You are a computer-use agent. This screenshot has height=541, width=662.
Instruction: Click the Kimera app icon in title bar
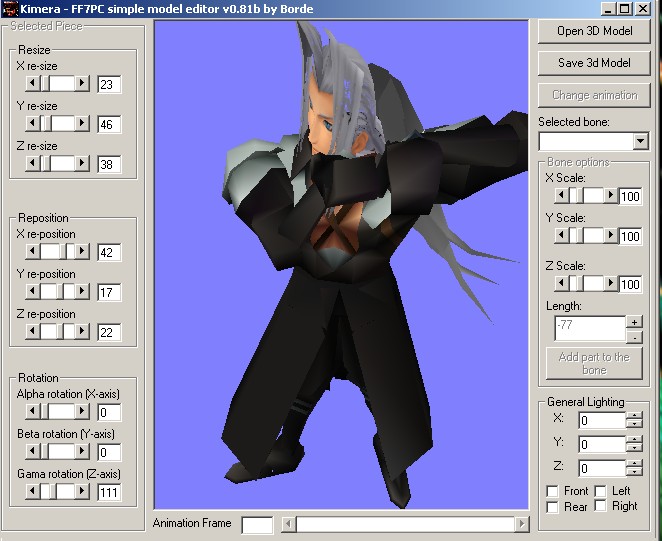[10, 9]
